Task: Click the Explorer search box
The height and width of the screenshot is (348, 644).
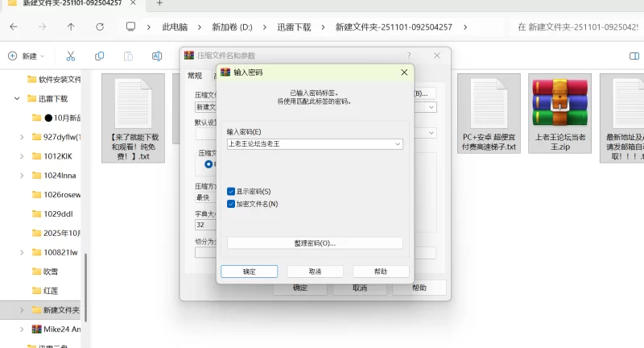Action: [577, 27]
